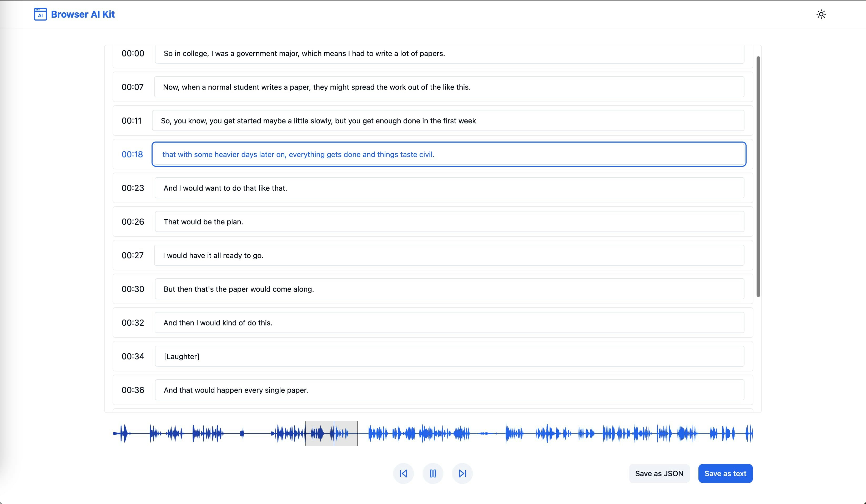This screenshot has height=504, width=866.
Task: Click the 00:36 timestamp label
Action: [133, 390]
